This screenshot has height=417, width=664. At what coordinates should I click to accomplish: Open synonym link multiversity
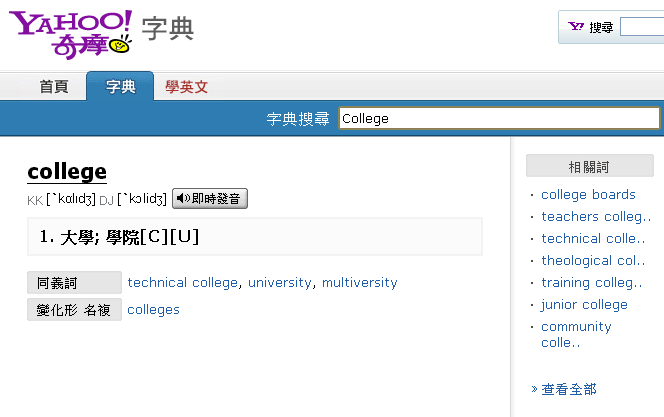[x=360, y=282]
